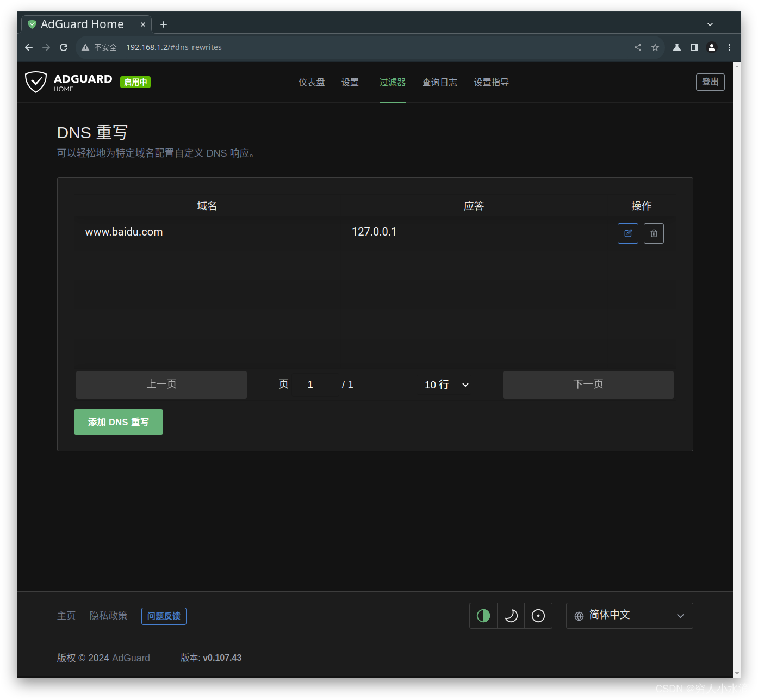
Task: Open the 简体中文 language dropdown
Action: click(x=629, y=616)
